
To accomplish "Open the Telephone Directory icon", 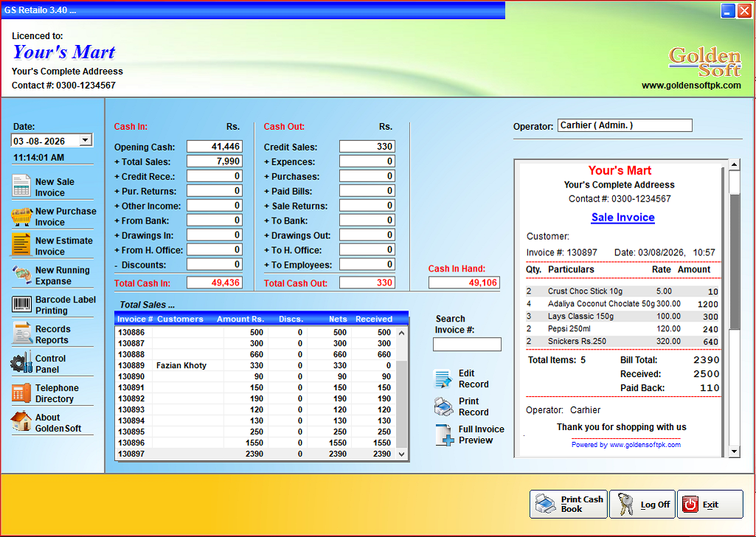I will 21,393.
